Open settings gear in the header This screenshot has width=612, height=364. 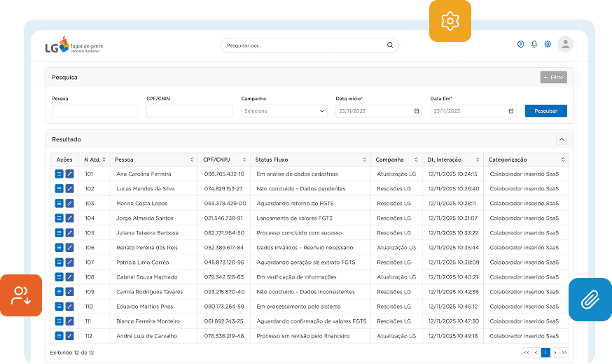(x=548, y=44)
